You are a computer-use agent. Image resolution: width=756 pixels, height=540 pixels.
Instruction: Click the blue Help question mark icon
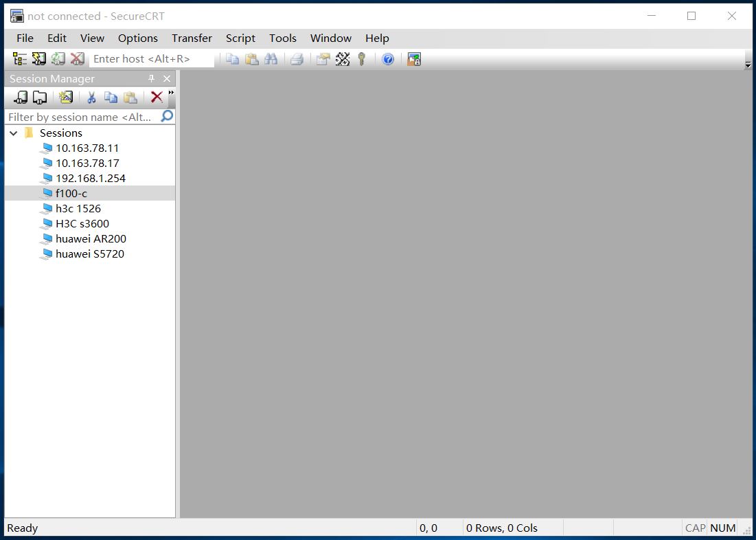tap(388, 59)
